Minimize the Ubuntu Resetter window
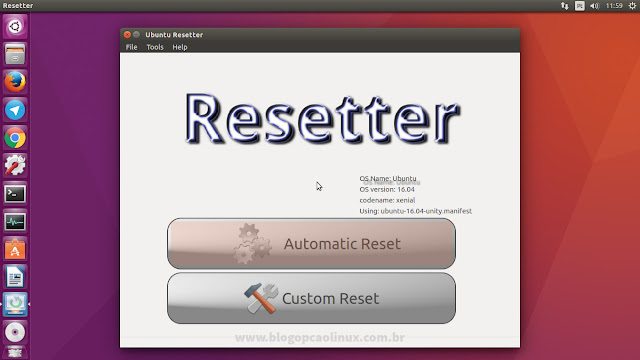This screenshot has height=360, width=640. [x=136, y=35]
